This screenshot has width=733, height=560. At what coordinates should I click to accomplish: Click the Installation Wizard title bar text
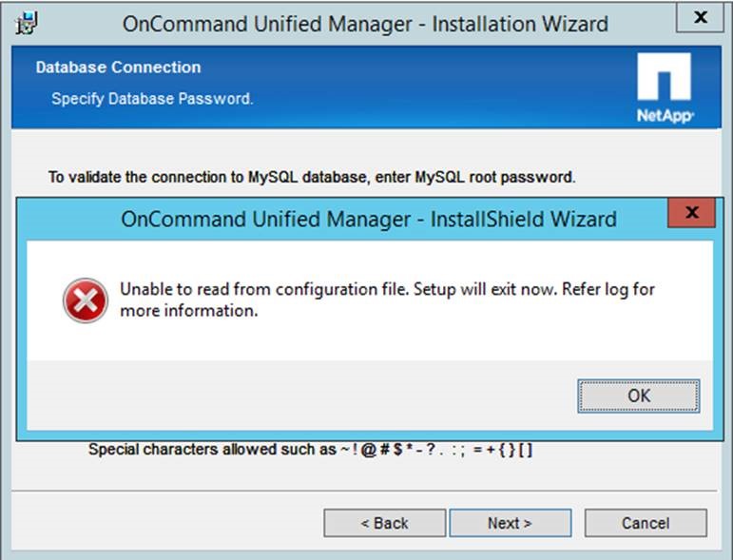pyautogui.click(x=365, y=23)
